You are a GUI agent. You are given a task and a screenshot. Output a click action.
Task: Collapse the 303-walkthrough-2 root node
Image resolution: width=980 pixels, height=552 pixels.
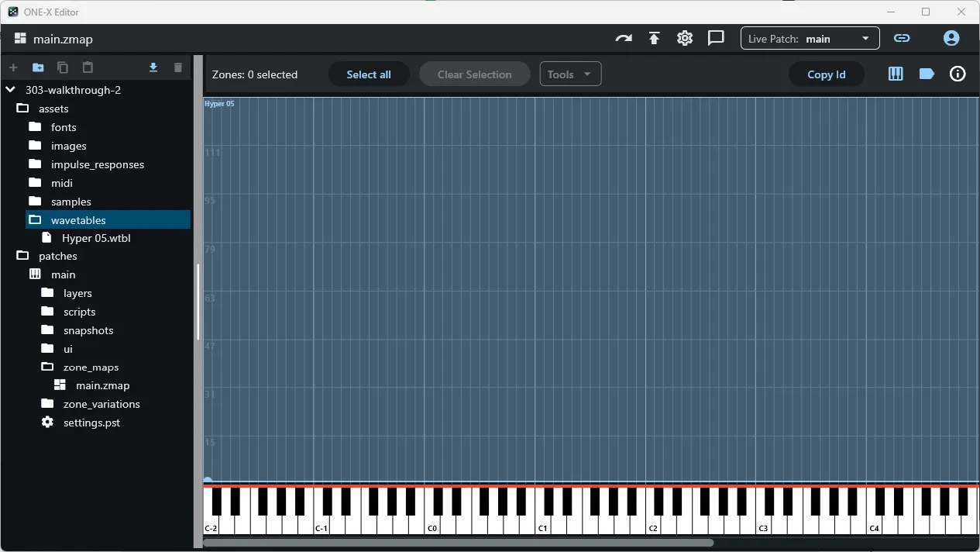11,90
